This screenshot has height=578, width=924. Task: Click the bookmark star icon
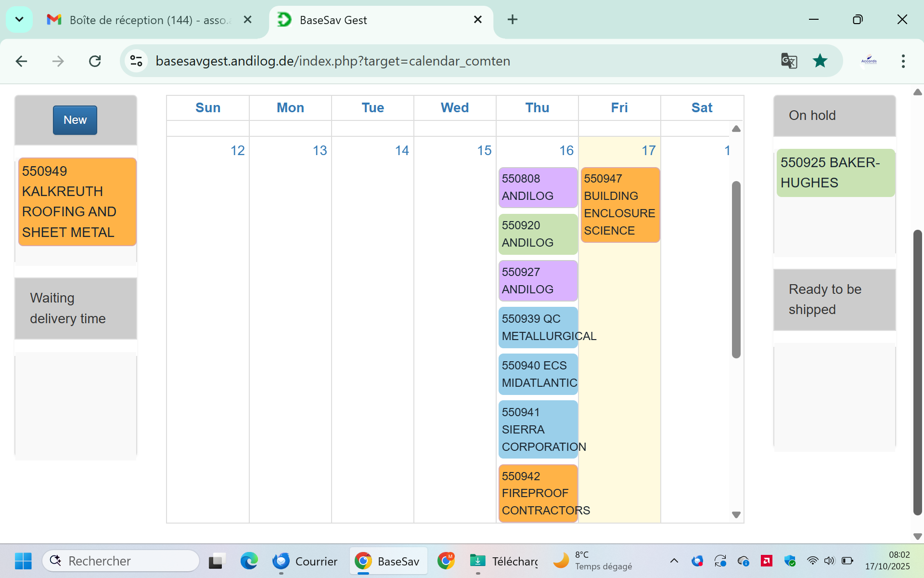pos(820,61)
